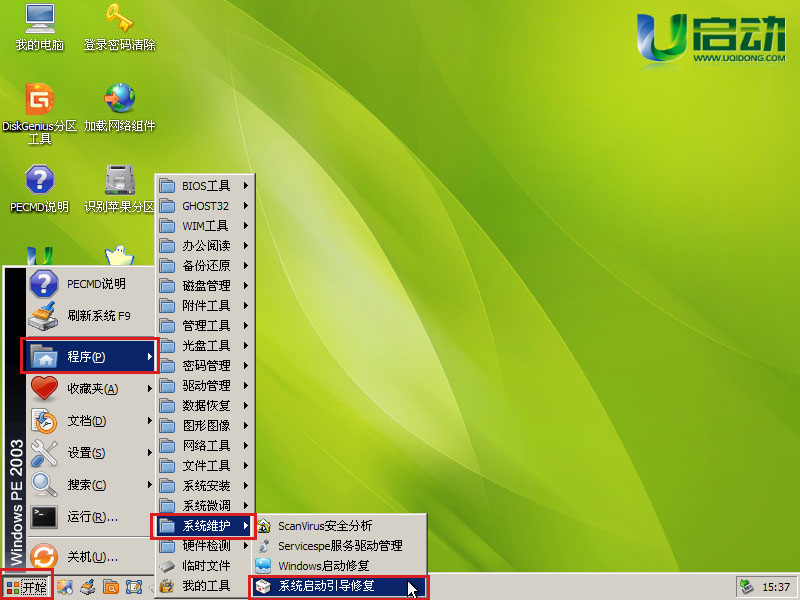Launch Windows启动修复 tool
The width and height of the screenshot is (800, 600).
340,566
